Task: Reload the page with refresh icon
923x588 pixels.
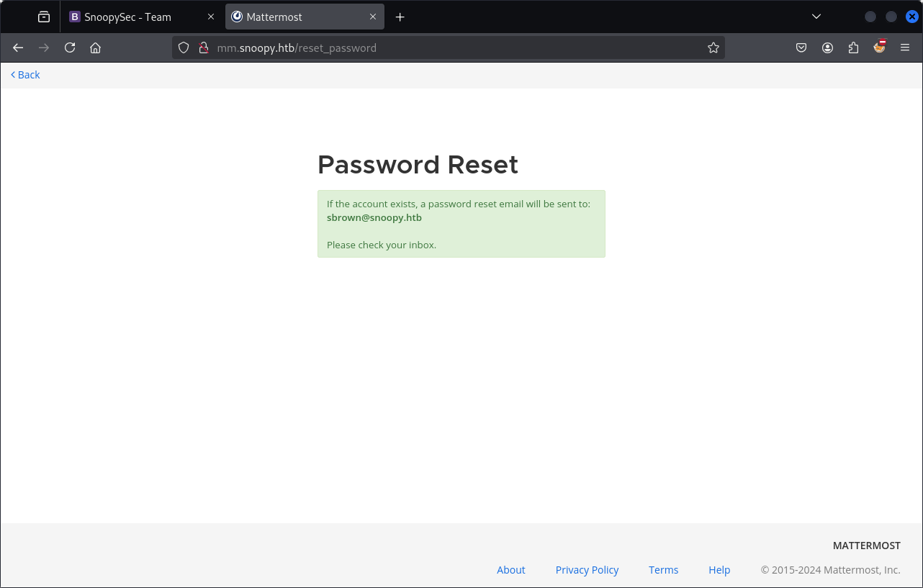Action: tap(70, 48)
